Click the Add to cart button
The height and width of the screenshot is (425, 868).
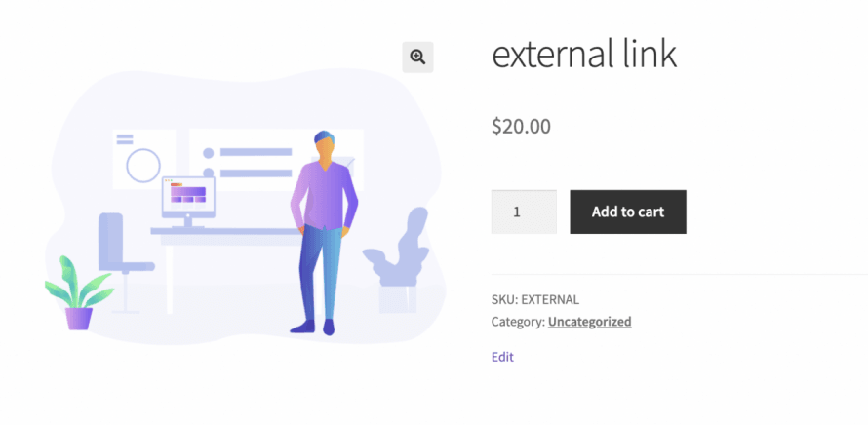(627, 212)
